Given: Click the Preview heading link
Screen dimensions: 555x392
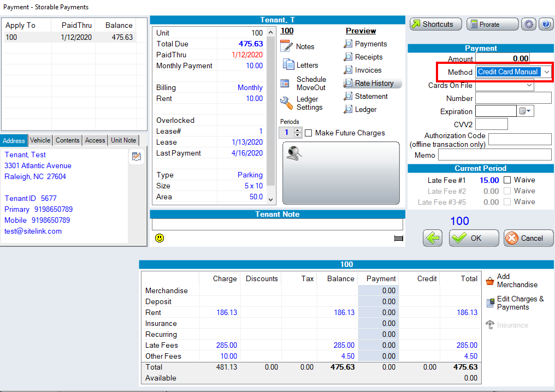Looking at the screenshot, I should 361,31.
